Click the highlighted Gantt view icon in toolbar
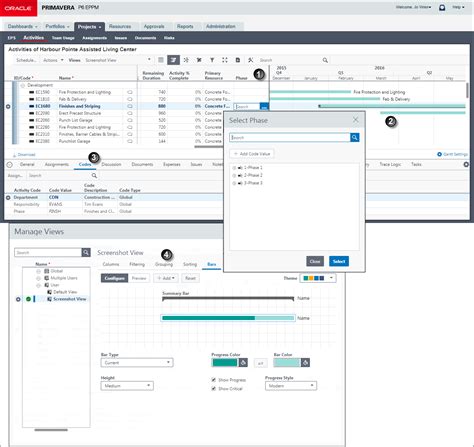The height and width of the screenshot is (447, 474). [173, 60]
